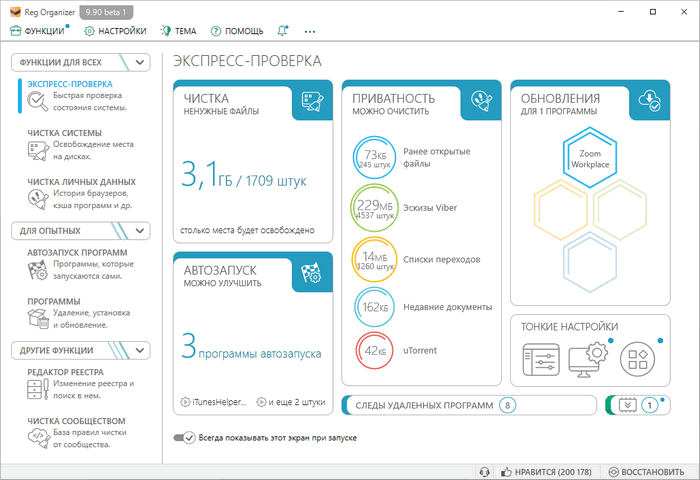This screenshot has width=700, height=480.
Task: Select the uTorrent label
Action: click(x=420, y=351)
